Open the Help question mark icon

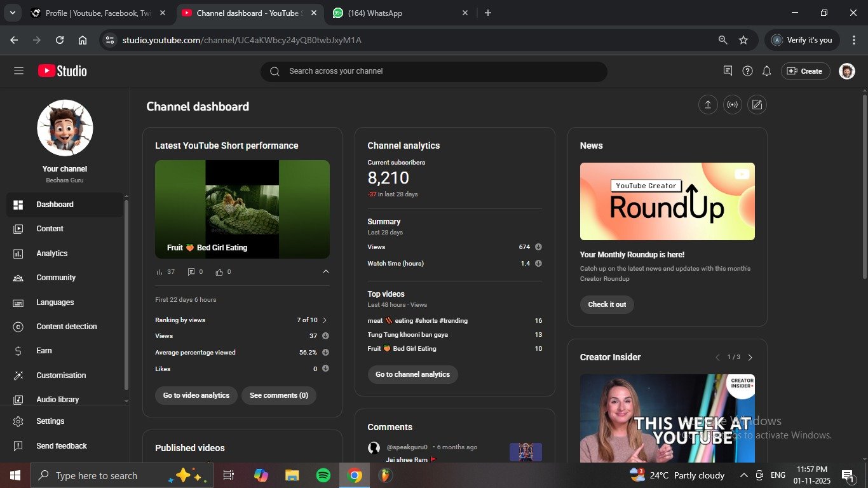pyautogui.click(x=747, y=71)
